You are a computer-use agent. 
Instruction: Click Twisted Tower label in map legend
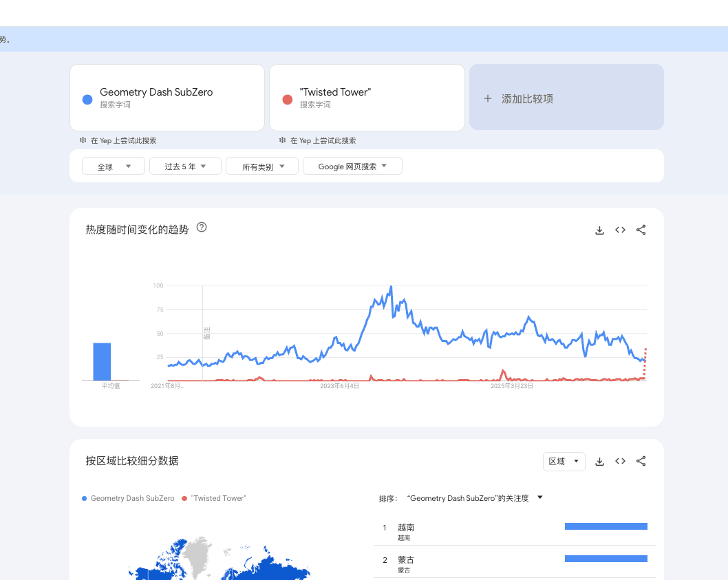(x=218, y=498)
